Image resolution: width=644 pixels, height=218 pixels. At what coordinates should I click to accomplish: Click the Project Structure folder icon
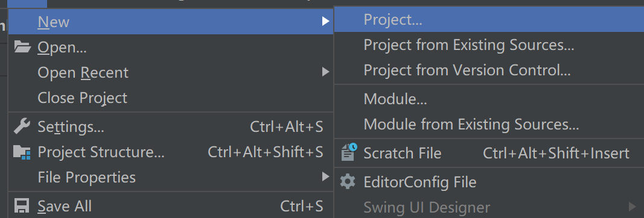coord(22,152)
